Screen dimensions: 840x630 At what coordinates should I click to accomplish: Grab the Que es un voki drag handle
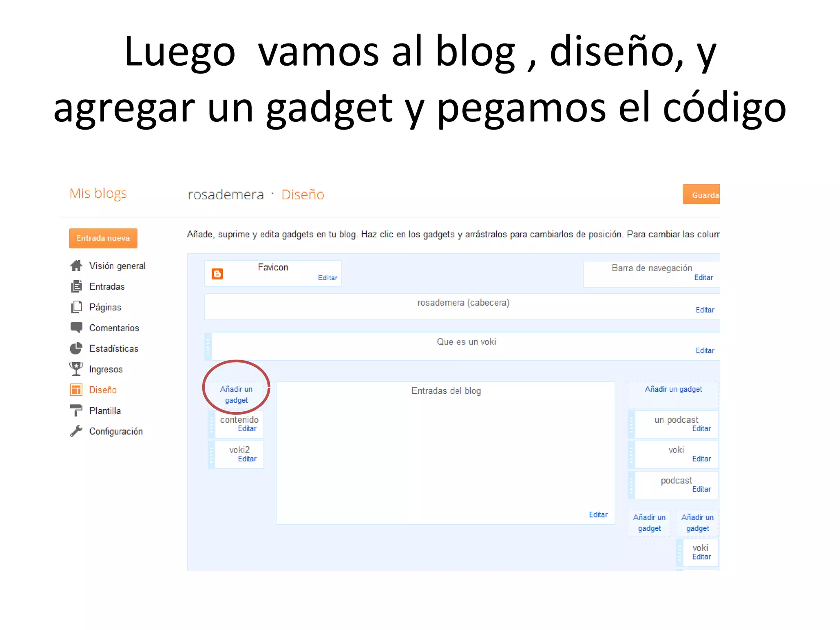pos(208,347)
